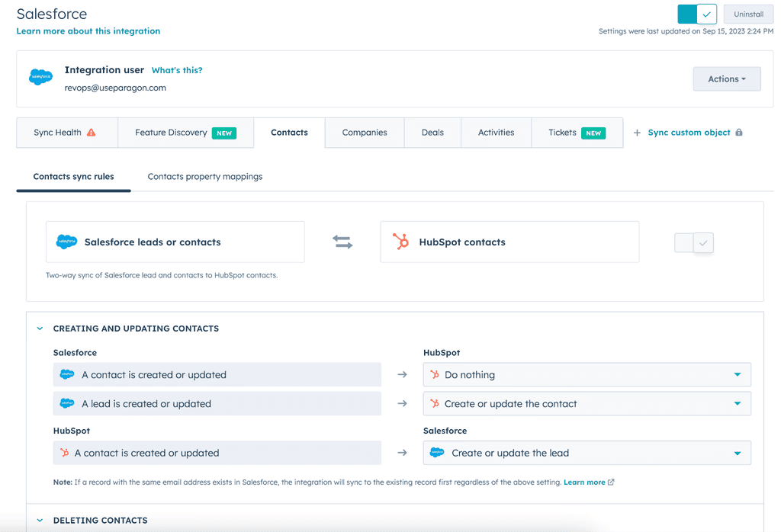Switch to the Companies tab

coord(365,133)
